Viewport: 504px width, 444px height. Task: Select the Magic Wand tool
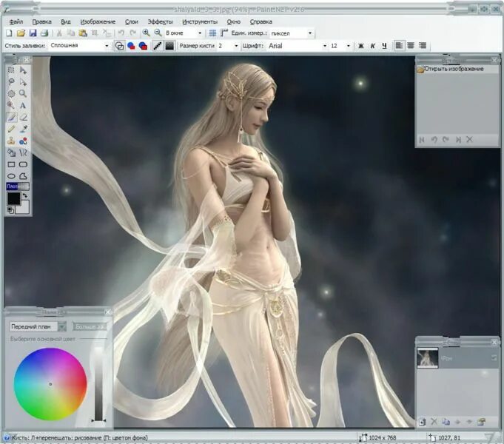point(11,105)
